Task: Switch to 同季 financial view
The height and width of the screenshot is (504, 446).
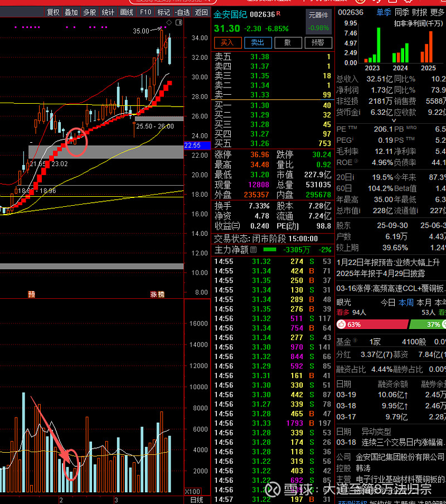Action: coord(401,12)
